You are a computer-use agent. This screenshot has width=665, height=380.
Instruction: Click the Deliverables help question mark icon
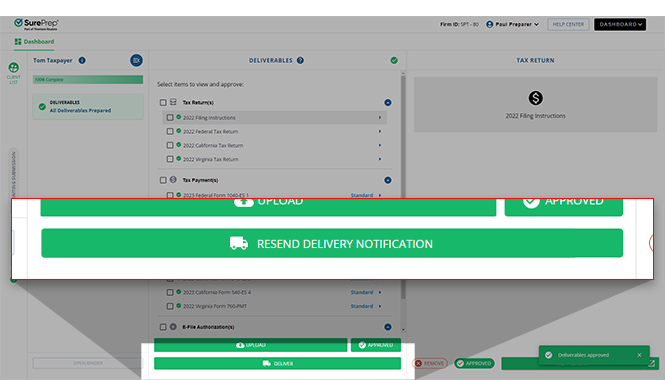point(300,60)
